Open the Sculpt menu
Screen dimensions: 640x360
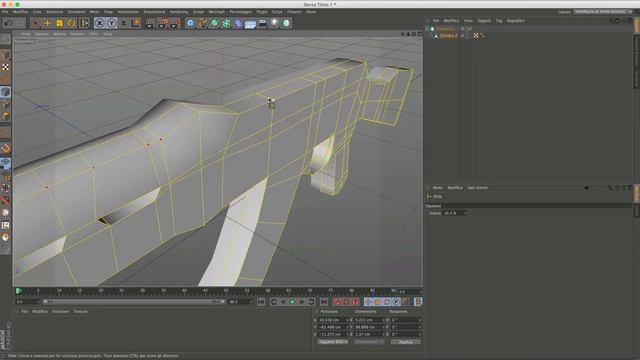click(x=198, y=12)
